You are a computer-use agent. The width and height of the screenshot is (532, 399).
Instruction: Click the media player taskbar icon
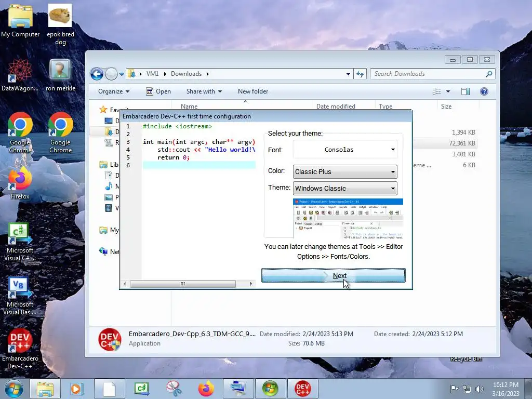pyautogui.click(x=77, y=389)
